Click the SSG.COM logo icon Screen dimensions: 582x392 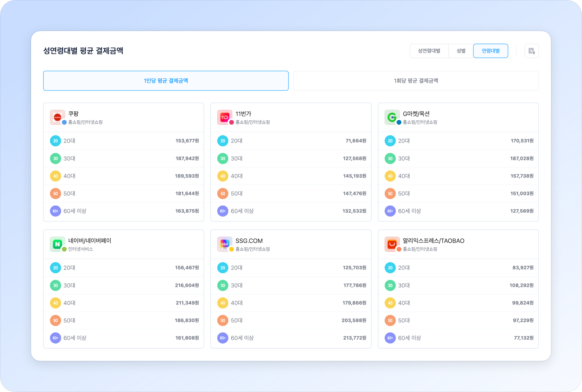[225, 244]
